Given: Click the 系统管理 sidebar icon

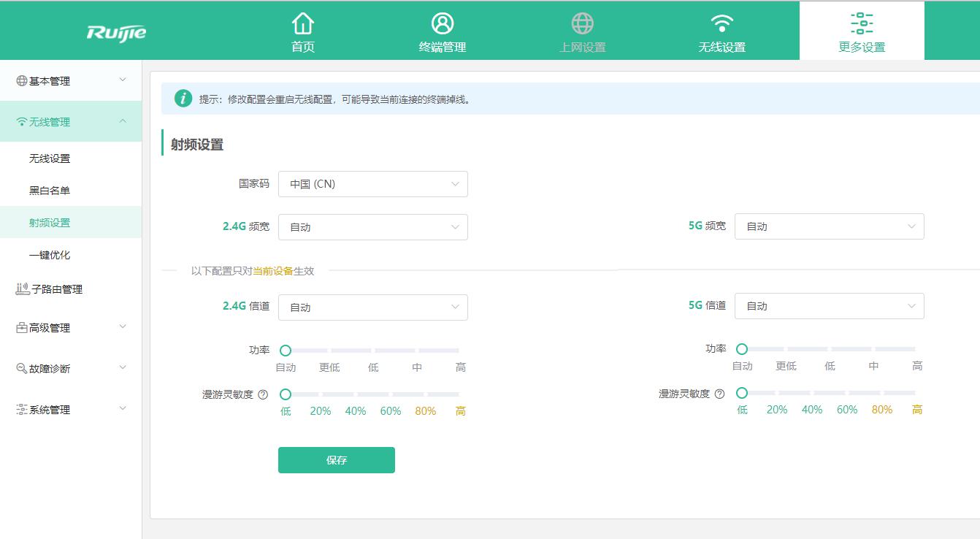Looking at the screenshot, I should [x=21, y=408].
